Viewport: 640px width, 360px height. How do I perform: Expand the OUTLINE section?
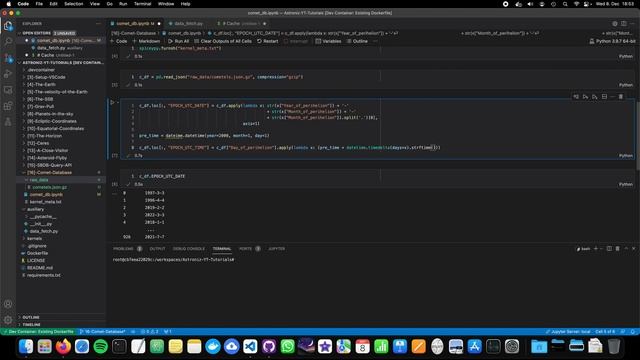[31, 317]
